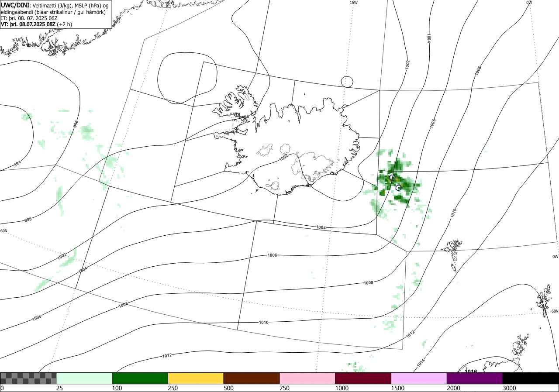The height and width of the screenshot is (392, 559).
Task: Click the gray checkered 0–25 legend swatch
Action: pyautogui.click(x=28, y=378)
